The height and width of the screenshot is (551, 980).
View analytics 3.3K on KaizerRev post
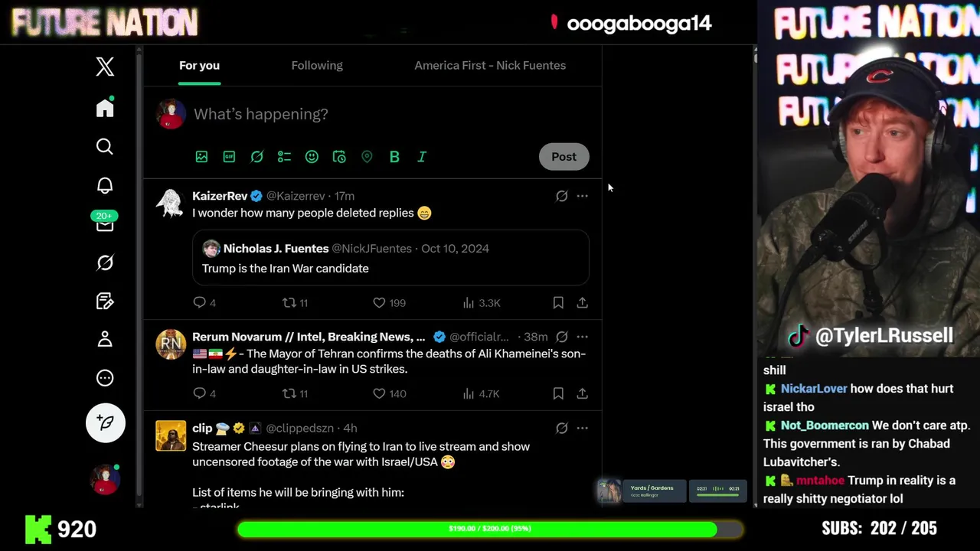(x=482, y=303)
